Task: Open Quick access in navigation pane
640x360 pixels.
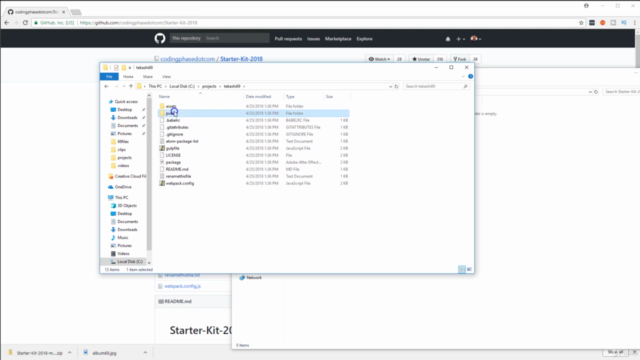Action: 126,102
